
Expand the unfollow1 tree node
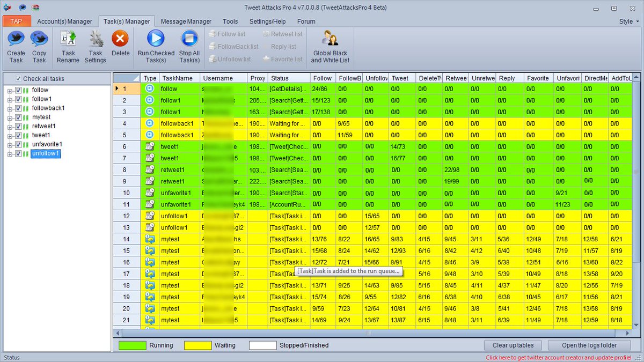point(10,154)
